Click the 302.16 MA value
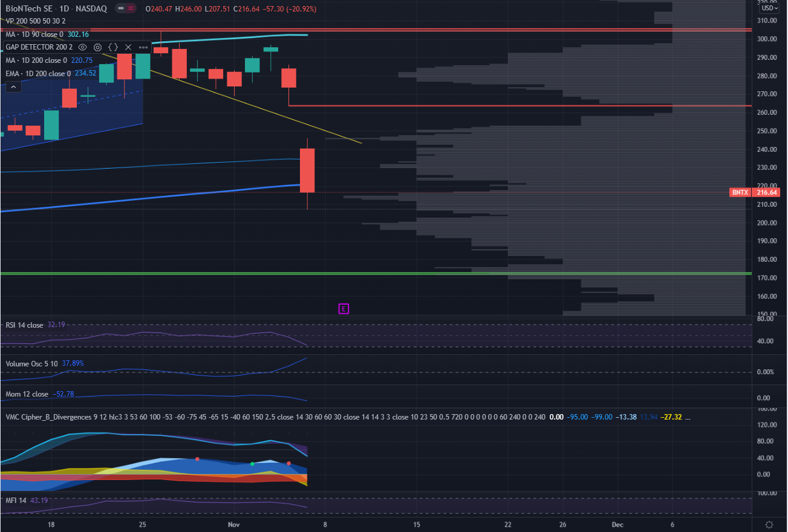The width and height of the screenshot is (788, 532). tap(77, 34)
